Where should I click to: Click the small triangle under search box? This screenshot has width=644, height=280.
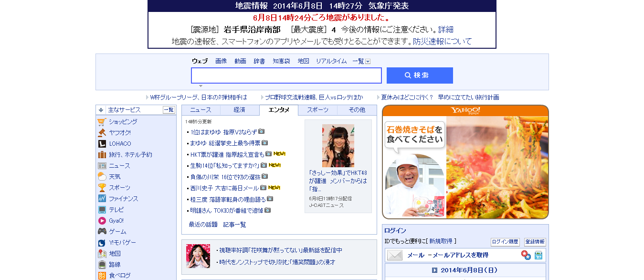201,86
